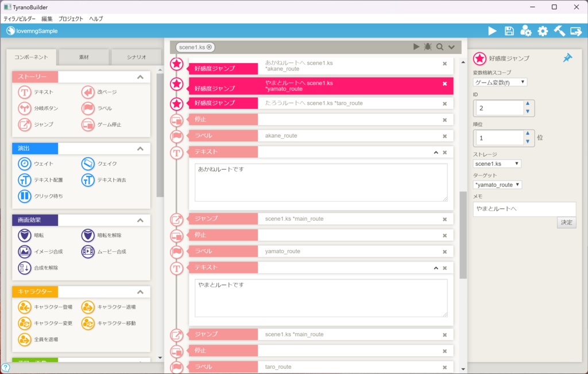Open the 編集 menu
Image resolution: width=588 pixels, height=374 pixels.
coord(47,19)
